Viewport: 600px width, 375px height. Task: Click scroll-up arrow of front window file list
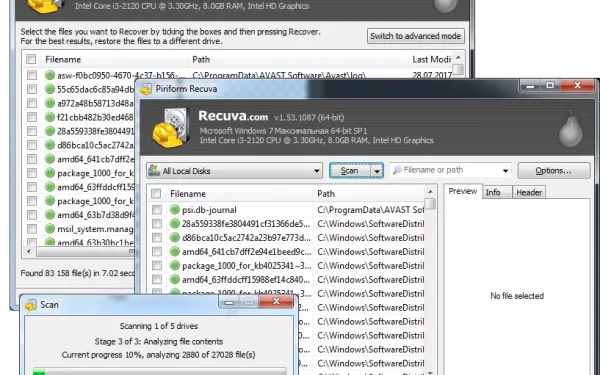(x=430, y=191)
